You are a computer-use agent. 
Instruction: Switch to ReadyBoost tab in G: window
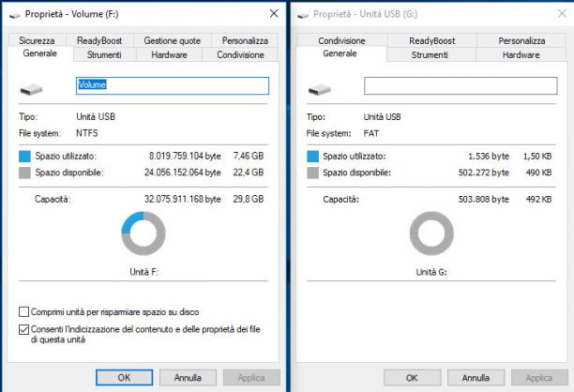[x=432, y=40]
